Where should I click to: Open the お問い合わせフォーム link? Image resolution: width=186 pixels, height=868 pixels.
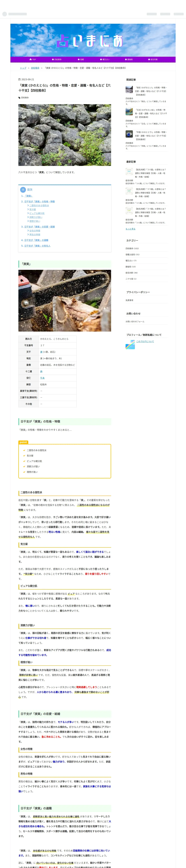tap(135, 321)
